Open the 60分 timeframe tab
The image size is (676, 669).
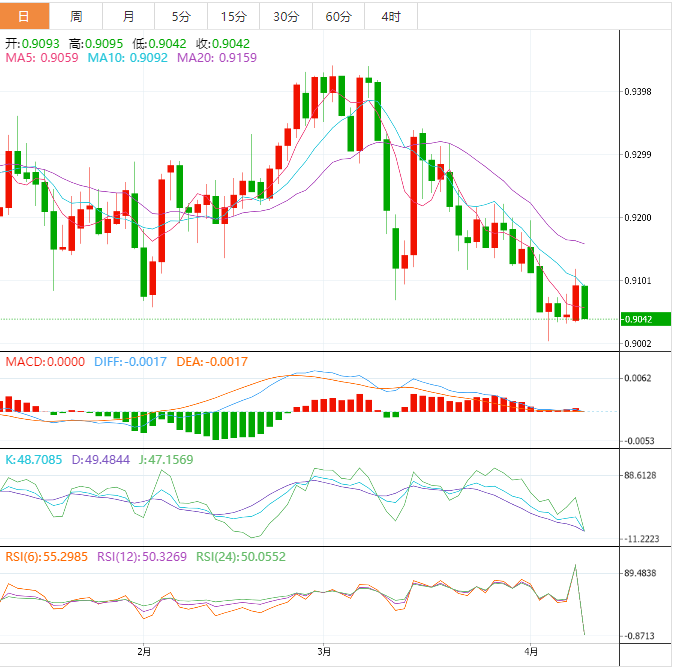(x=338, y=16)
